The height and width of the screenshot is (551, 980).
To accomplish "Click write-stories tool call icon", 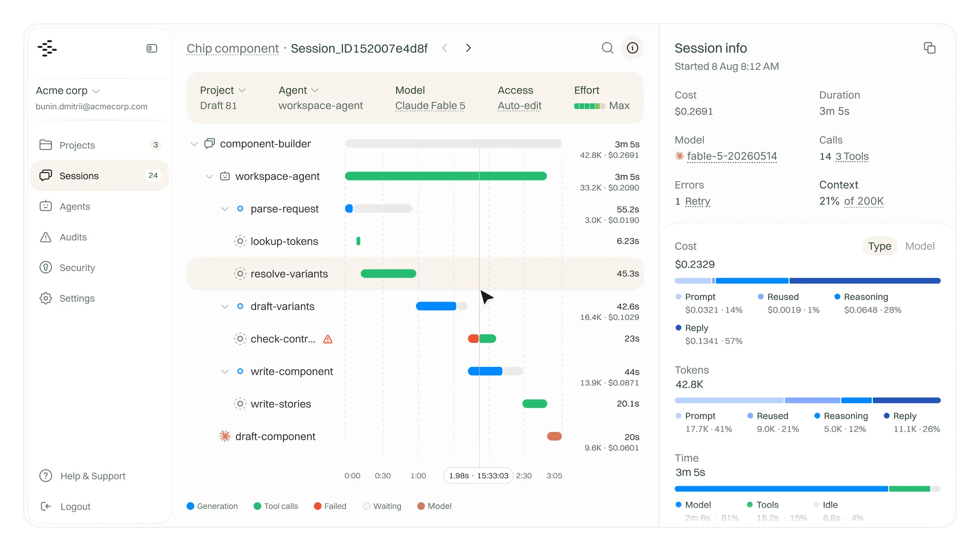I will (240, 404).
